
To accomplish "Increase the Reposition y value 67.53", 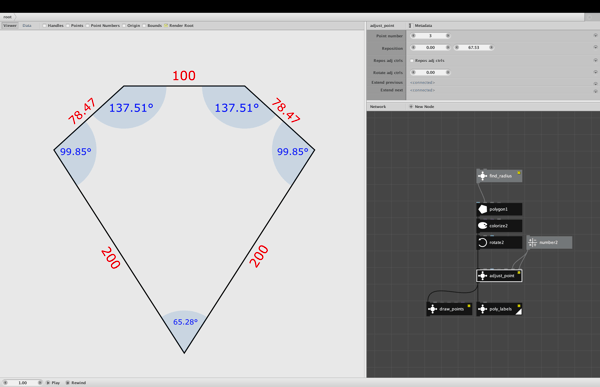I will (x=491, y=47).
